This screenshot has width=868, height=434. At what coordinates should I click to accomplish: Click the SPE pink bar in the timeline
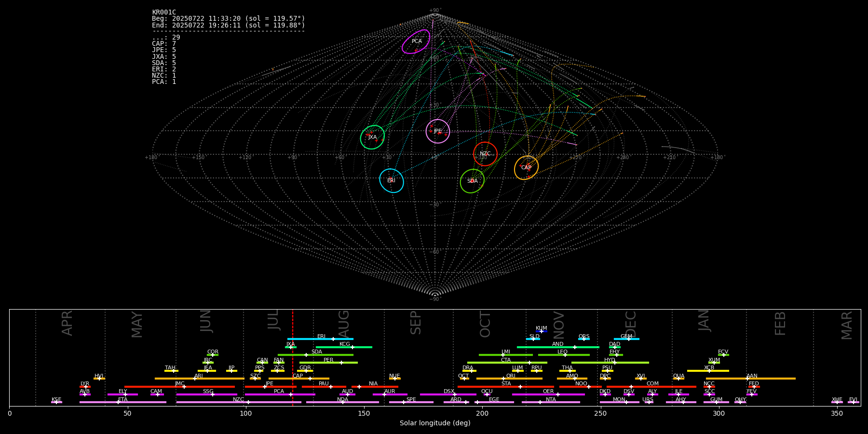tap(411, 402)
